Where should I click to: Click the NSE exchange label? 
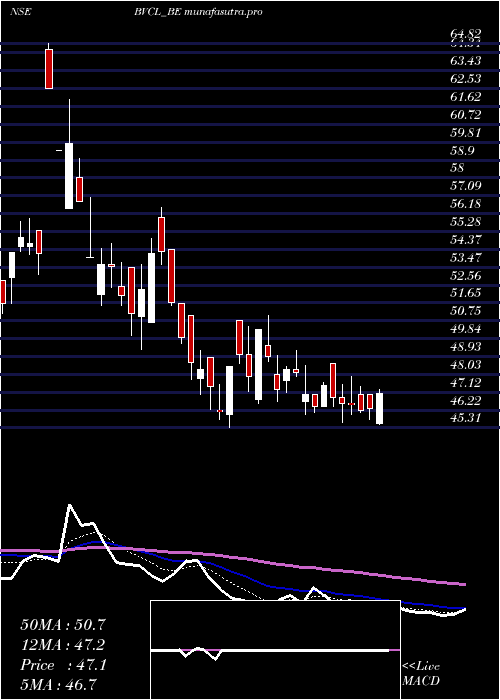click(x=21, y=12)
